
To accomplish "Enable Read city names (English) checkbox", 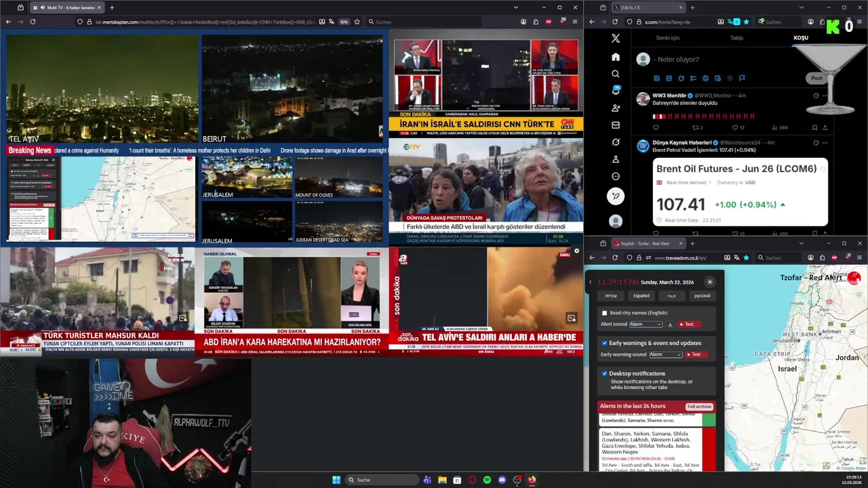I will pos(604,313).
